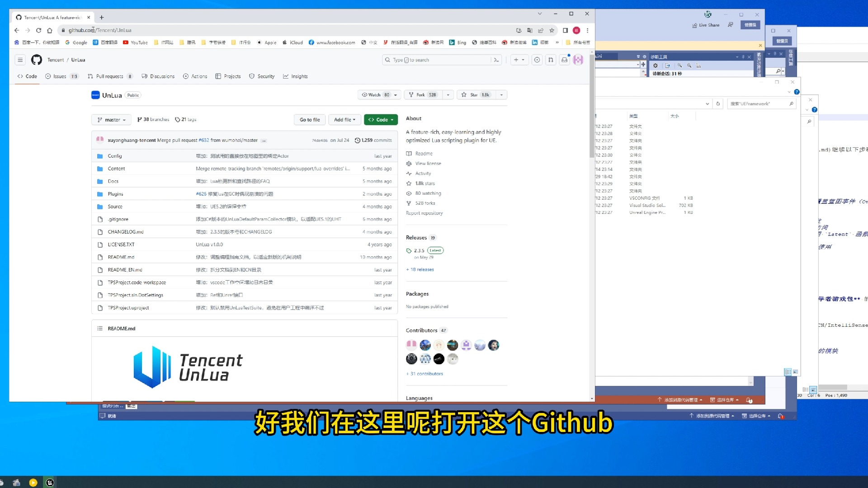This screenshot has width=868, height=488.
Task: Open browser side panel icon
Action: coord(565,30)
